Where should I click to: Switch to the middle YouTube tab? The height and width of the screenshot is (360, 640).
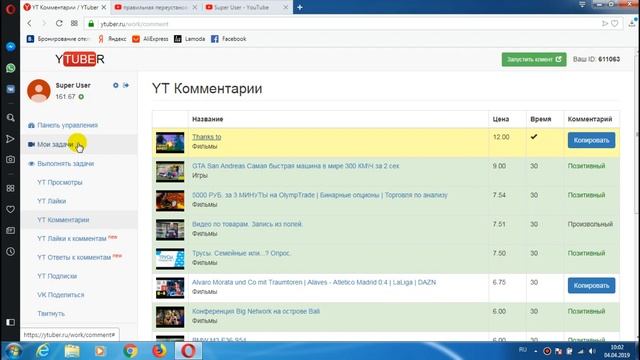(x=156, y=7)
